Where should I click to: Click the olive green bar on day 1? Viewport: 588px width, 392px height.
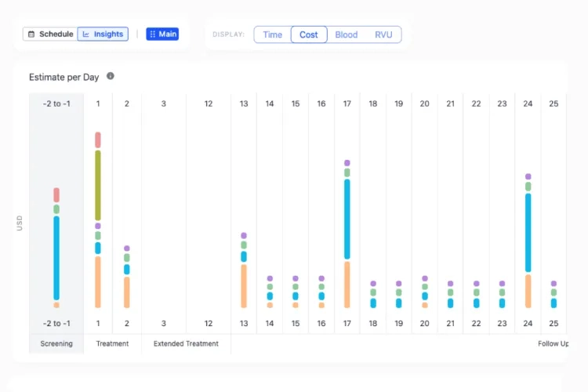pyautogui.click(x=98, y=185)
